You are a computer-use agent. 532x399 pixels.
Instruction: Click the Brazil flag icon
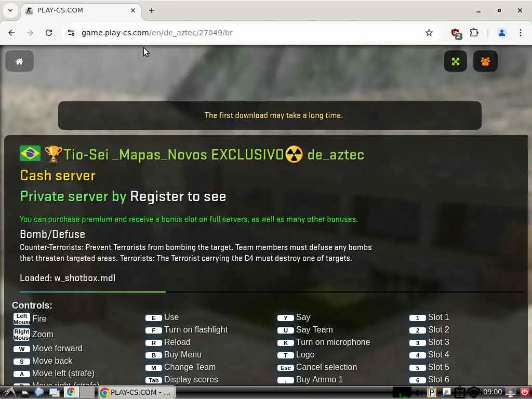click(x=30, y=153)
